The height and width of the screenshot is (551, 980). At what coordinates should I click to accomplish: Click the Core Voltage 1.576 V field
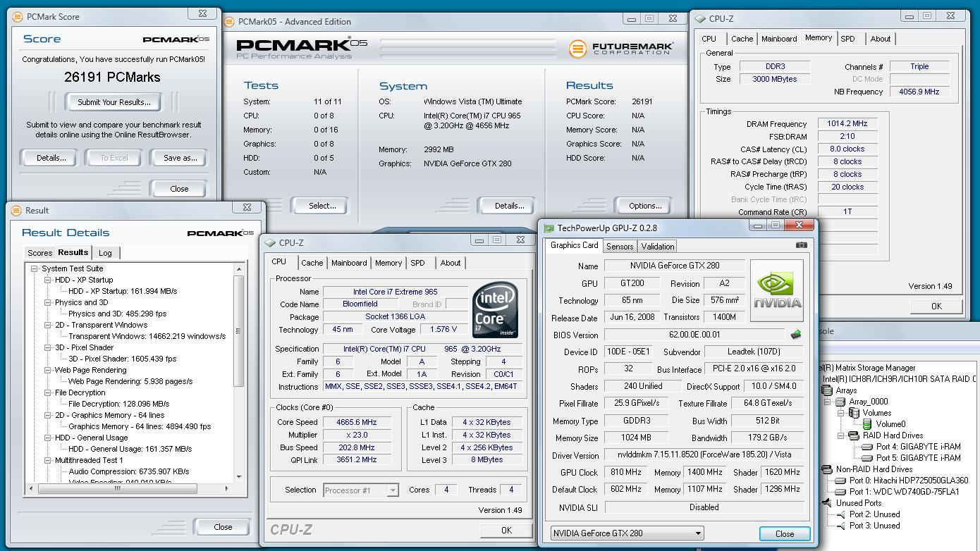[443, 329]
